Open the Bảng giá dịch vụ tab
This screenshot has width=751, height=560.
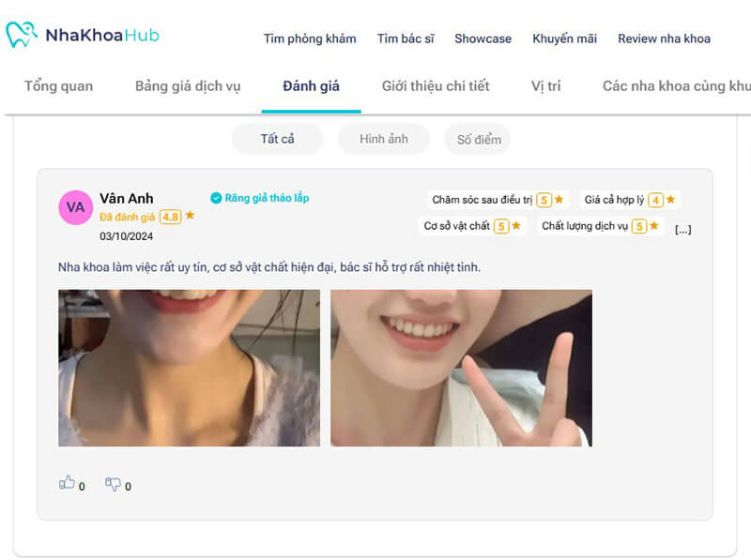pyautogui.click(x=188, y=86)
